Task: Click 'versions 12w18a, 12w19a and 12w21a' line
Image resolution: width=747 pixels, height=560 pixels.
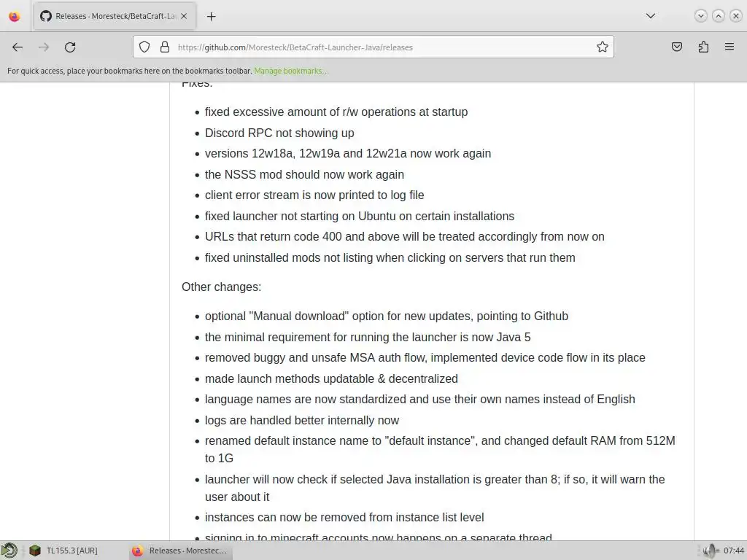Action: (348, 153)
